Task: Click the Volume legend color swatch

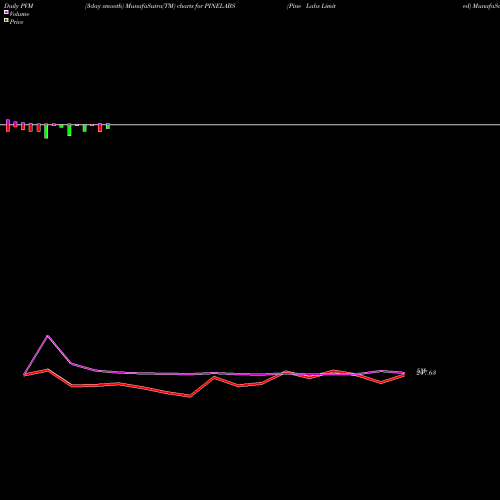Action: point(6,12)
